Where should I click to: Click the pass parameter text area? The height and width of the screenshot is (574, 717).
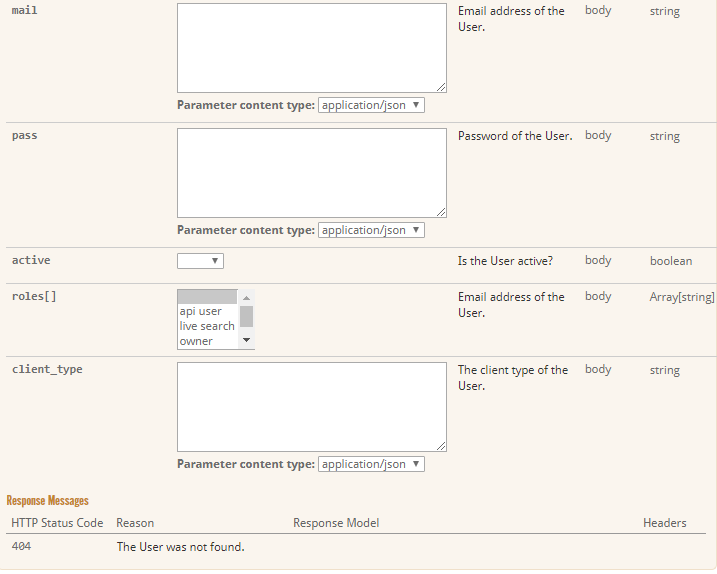[x=311, y=172]
